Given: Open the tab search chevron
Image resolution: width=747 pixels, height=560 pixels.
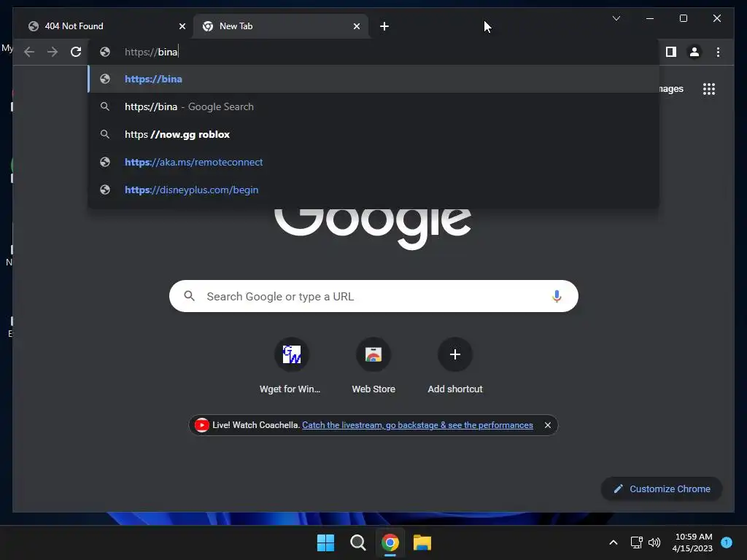Looking at the screenshot, I should [x=616, y=18].
